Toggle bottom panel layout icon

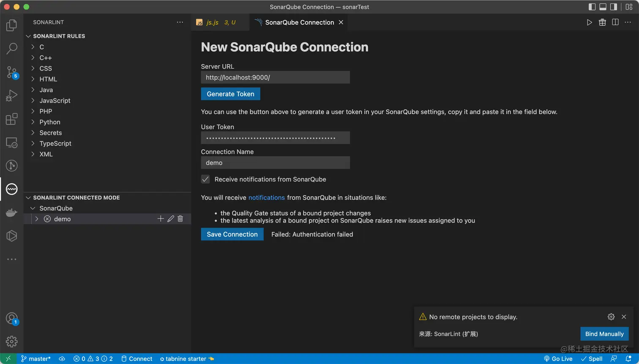(x=603, y=7)
